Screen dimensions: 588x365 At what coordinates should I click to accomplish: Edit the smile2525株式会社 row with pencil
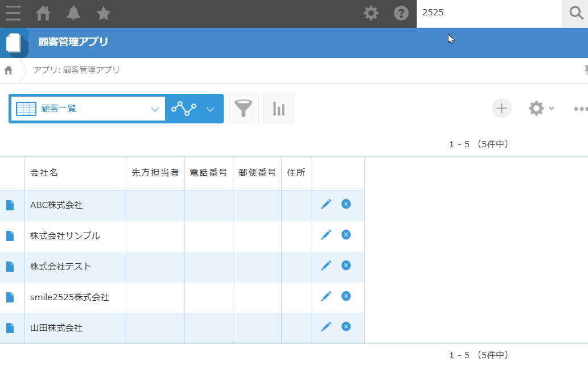click(x=326, y=296)
